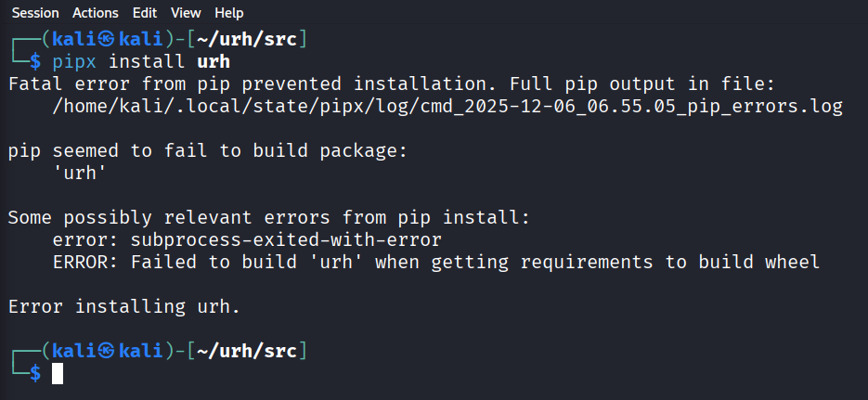The image size is (868, 400).
Task: Click the bold urh argument in the command
Action: click(x=213, y=61)
